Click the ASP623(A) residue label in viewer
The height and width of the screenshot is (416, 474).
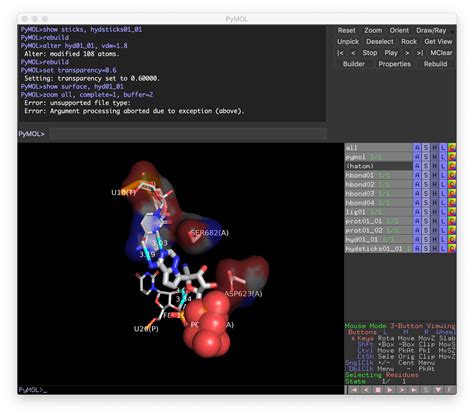point(243,294)
